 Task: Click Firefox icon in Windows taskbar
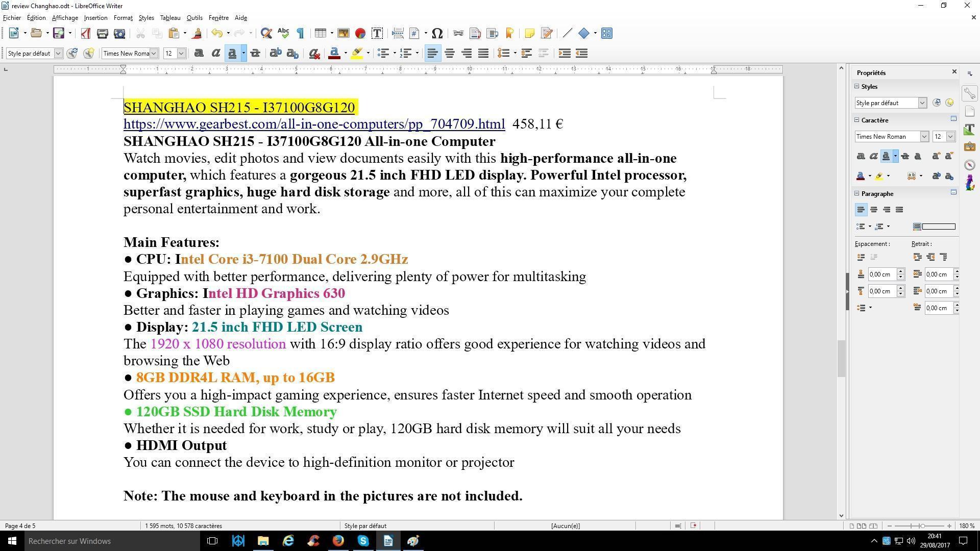click(338, 541)
